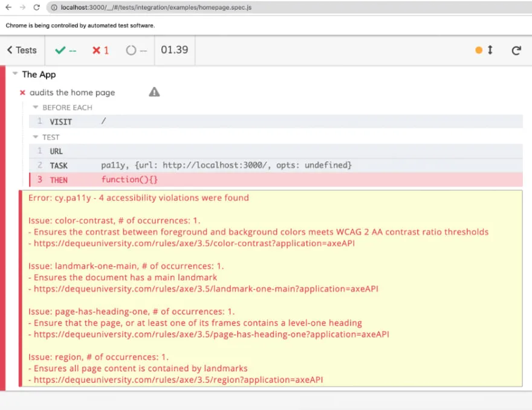Select the failed THEN function command
The image size is (532, 410).
pos(276,180)
